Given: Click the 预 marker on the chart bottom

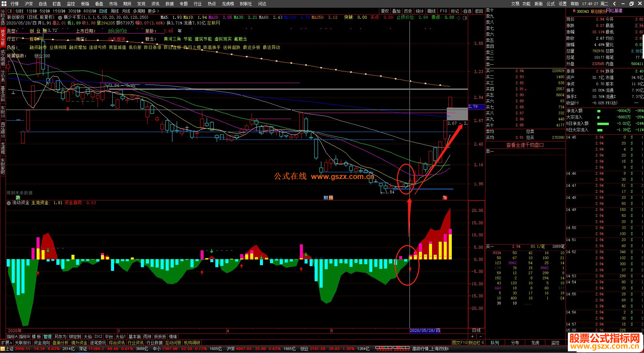Looking at the screenshot, I should pos(331,198).
